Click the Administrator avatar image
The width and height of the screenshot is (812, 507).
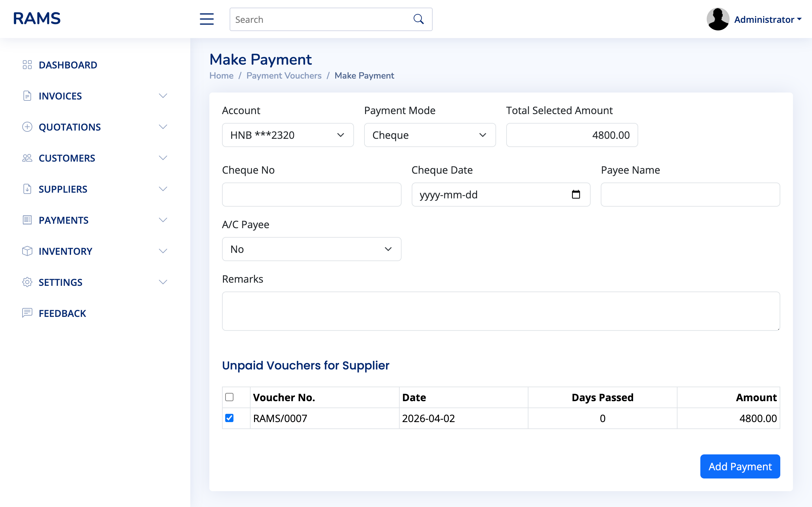pyautogui.click(x=718, y=19)
